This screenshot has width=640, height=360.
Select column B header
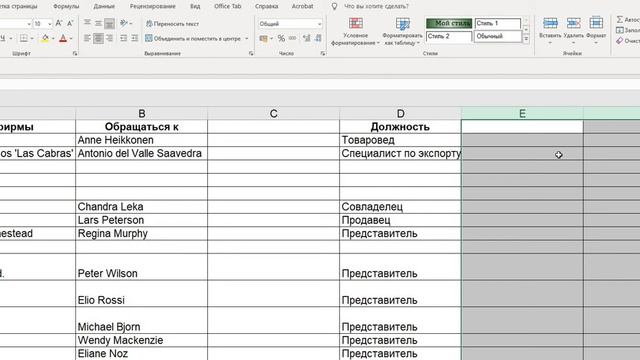pos(142,113)
